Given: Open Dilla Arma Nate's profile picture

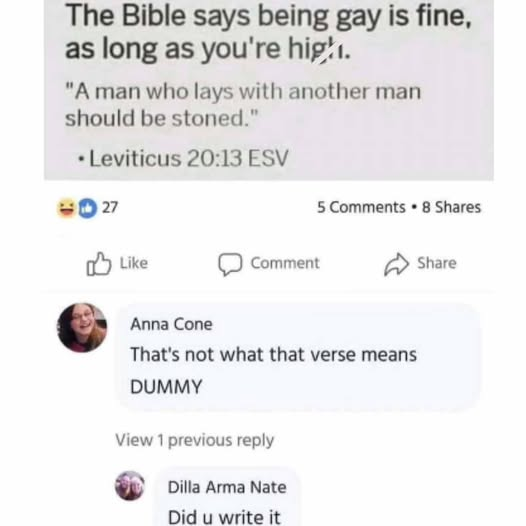Looking at the screenshot, I should [130, 486].
